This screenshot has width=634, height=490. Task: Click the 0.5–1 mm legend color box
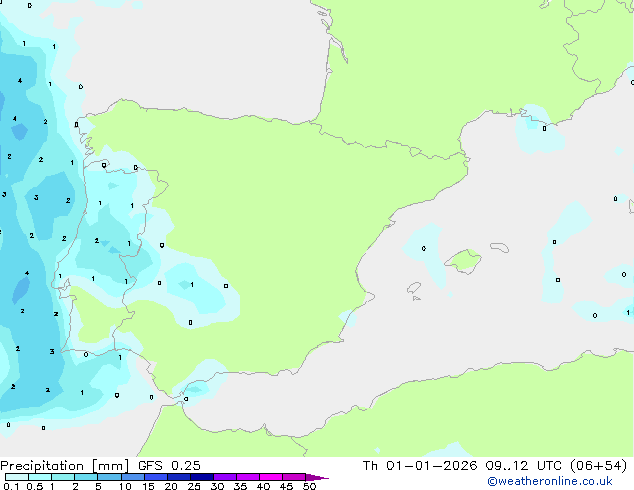coord(40,477)
